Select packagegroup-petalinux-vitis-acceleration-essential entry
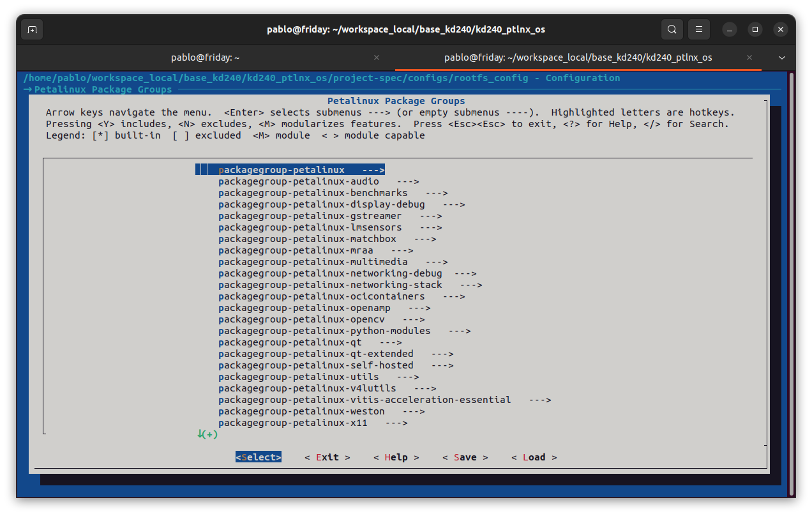This screenshot has height=516, width=812. pyautogui.click(x=385, y=400)
